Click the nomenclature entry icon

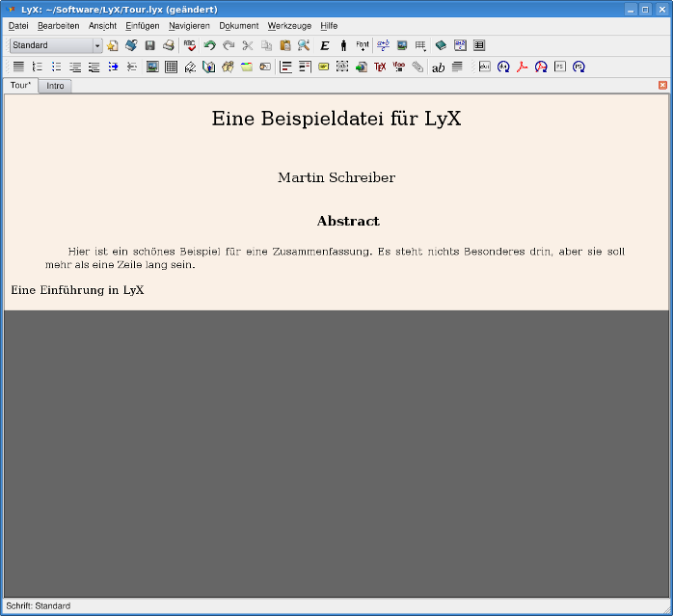[x=265, y=67]
